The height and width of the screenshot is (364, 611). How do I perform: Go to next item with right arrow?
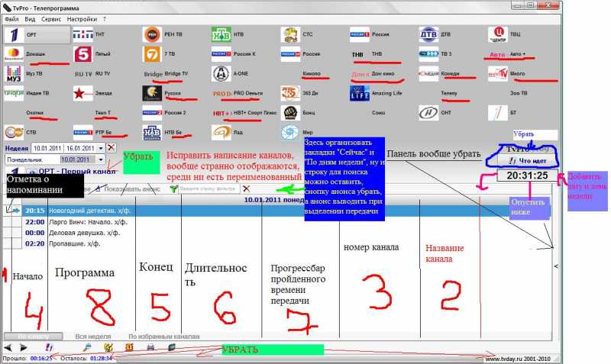pyautogui.click(x=24, y=347)
